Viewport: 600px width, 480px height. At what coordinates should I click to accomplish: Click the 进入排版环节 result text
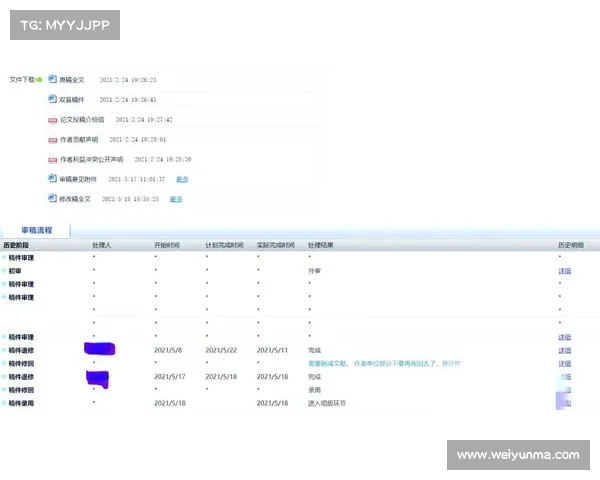[327, 403]
